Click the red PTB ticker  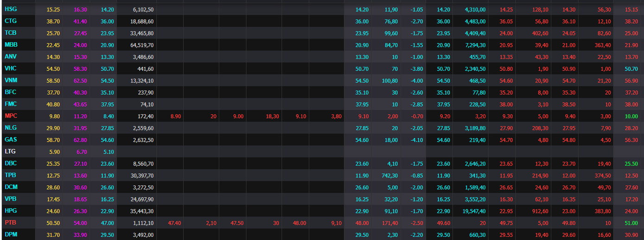[x=10, y=223]
